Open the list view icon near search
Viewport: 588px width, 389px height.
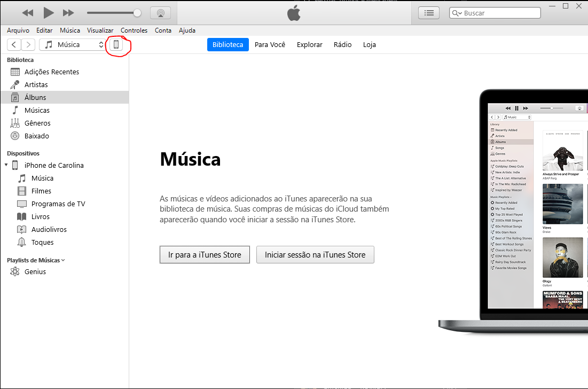[x=429, y=13]
